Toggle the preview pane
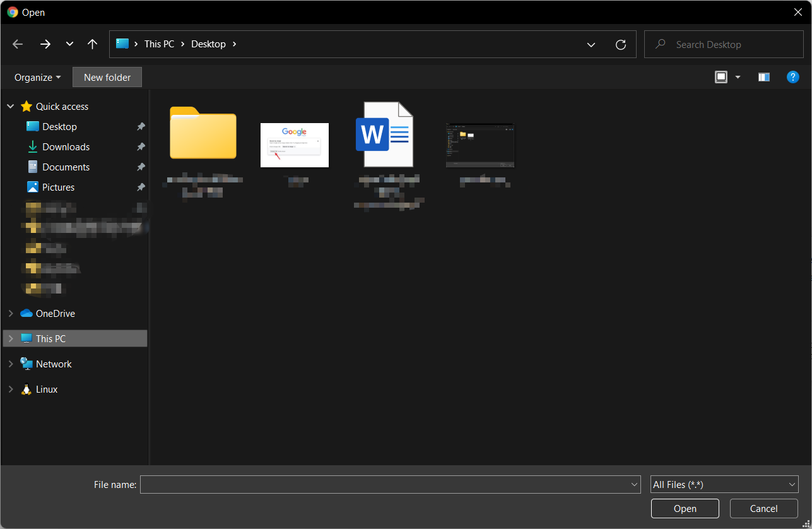The width and height of the screenshot is (812, 529). coord(763,76)
